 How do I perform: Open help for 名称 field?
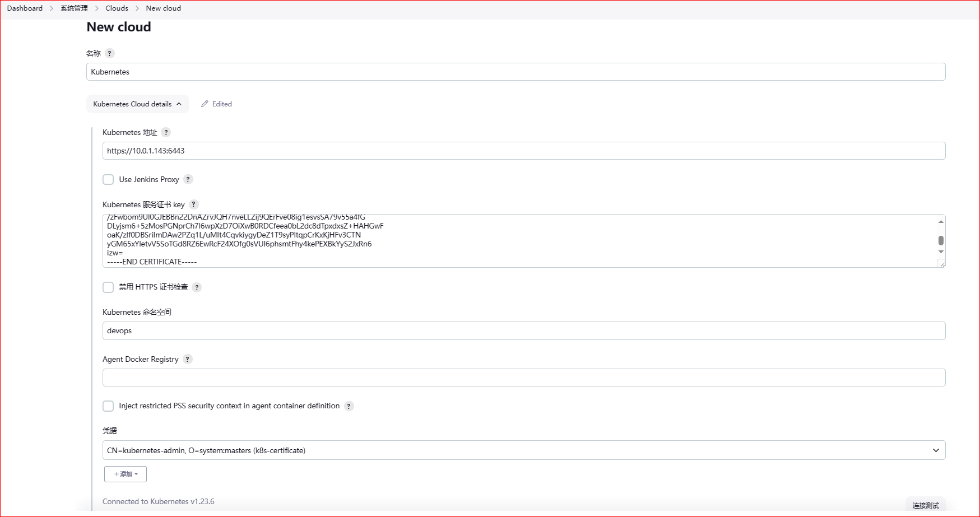click(110, 53)
